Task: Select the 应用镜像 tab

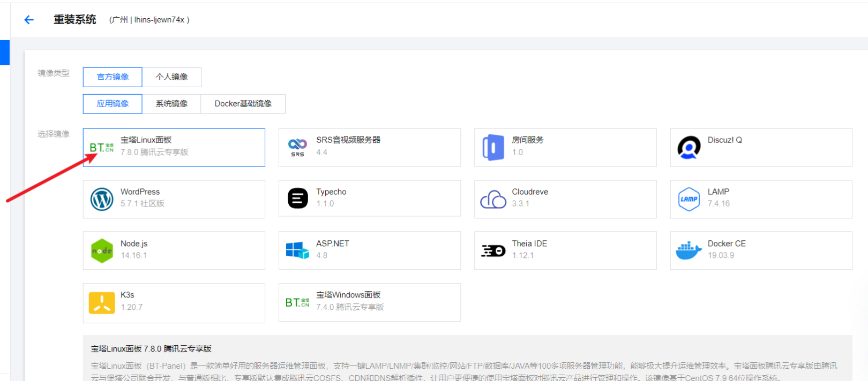Action: click(113, 104)
